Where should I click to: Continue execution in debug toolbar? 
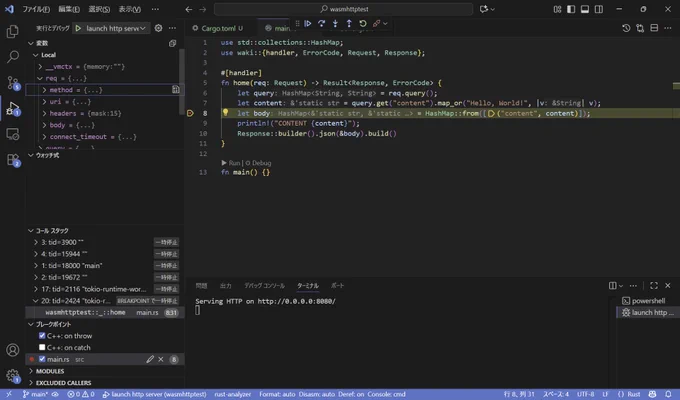click(307, 23)
